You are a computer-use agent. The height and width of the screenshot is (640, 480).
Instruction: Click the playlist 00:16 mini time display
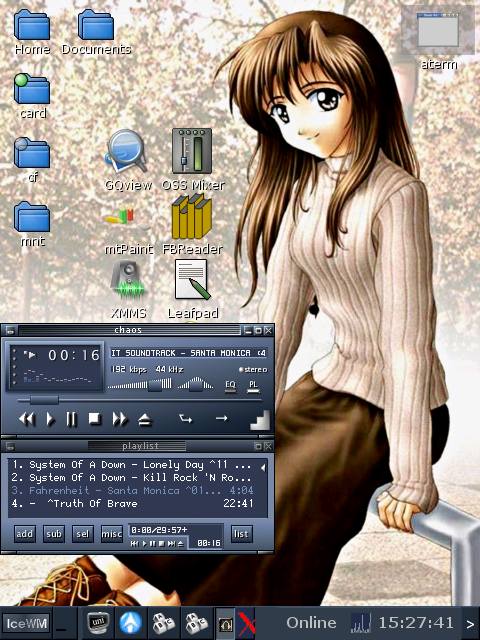click(209, 543)
